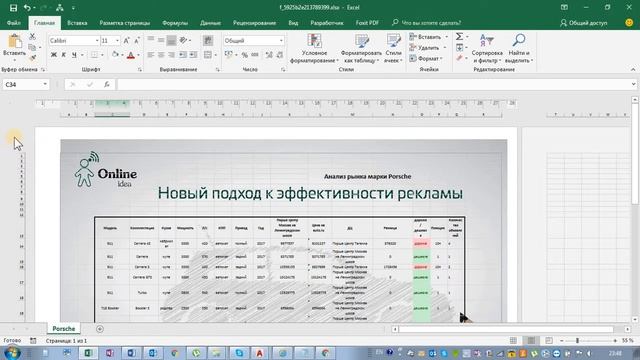Toggle italic К formatting
Screen dimensions: 640x360
[64, 55]
